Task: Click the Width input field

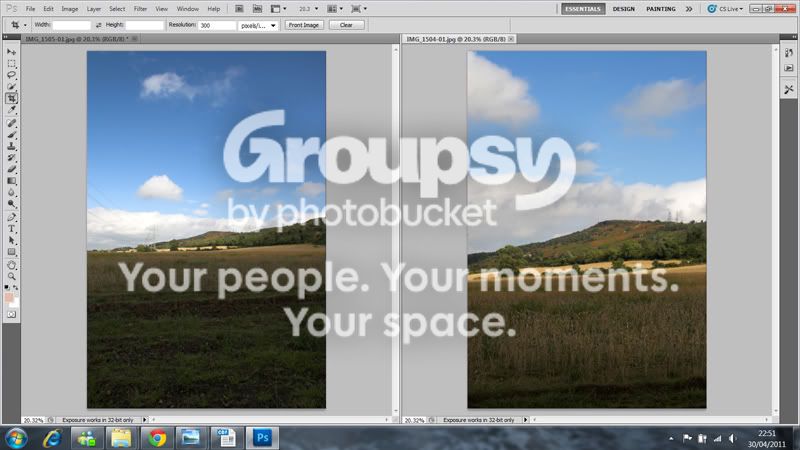Action: click(x=71, y=25)
